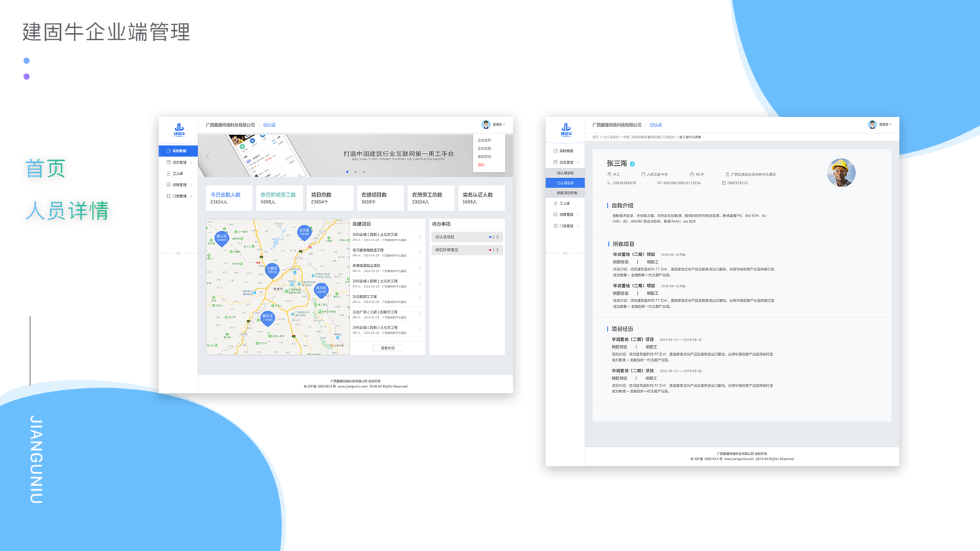Click 退出 to log out
This screenshot has width=980, height=551.
pos(481,164)
